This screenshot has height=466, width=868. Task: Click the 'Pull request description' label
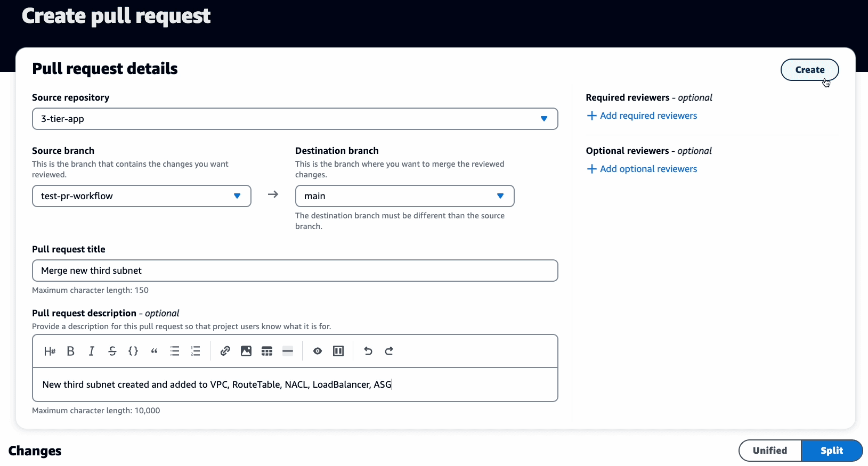(84, 313)
